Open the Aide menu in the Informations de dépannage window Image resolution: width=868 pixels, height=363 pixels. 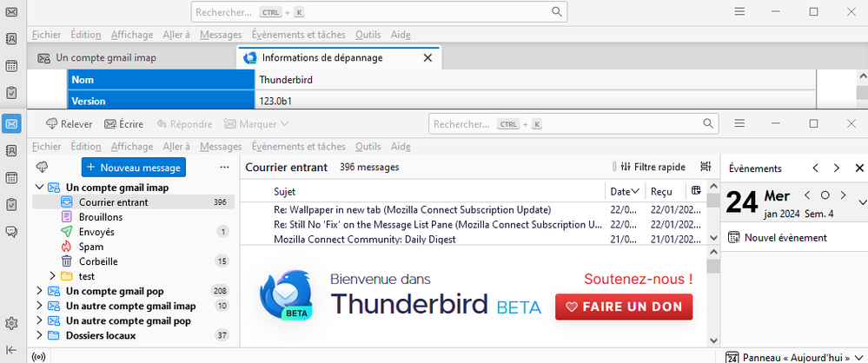[x=401, y=35]
